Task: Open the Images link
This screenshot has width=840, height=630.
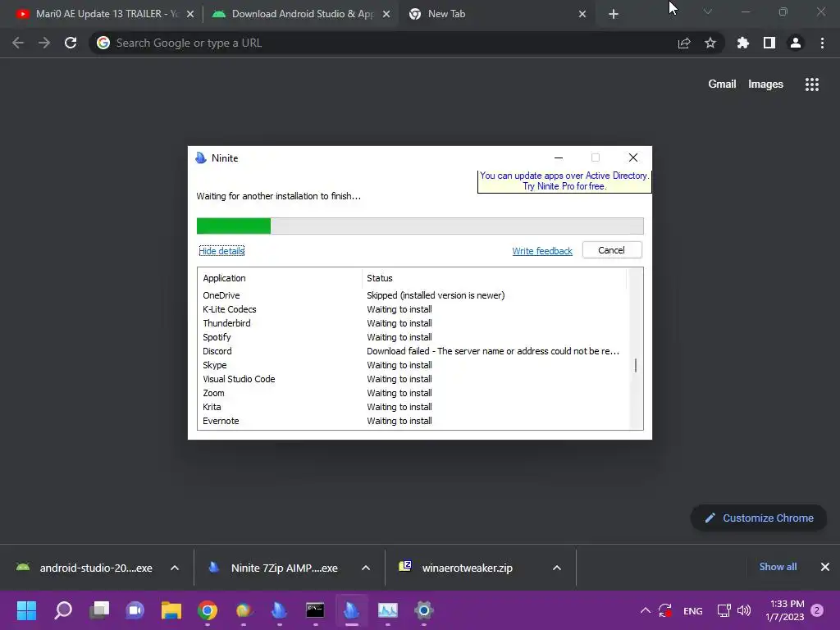Action: point(765,84)
